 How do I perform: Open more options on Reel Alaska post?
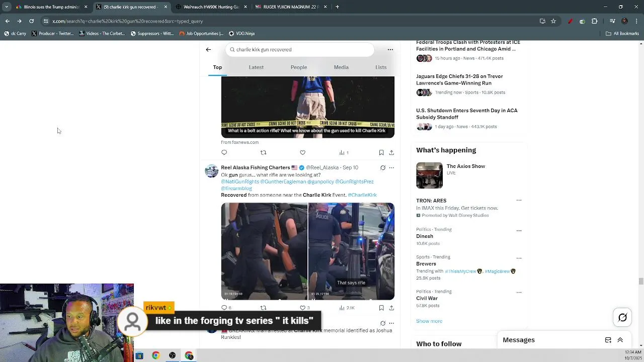[x=391, y=167]
